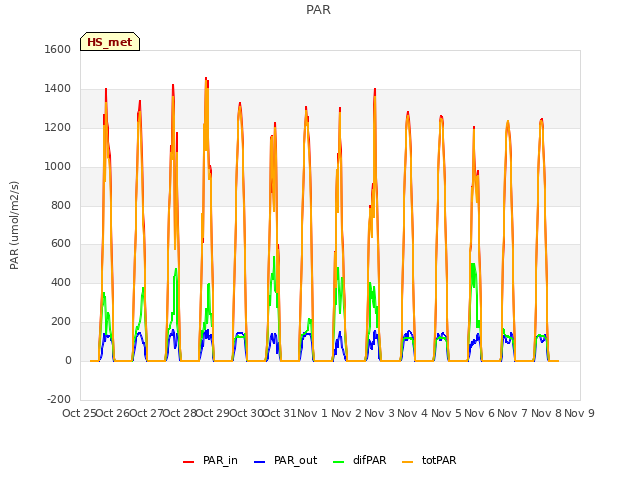Click the 800 y-axis tick label
The height and width of the screenshot is (480, 640).
pos(61,205)
